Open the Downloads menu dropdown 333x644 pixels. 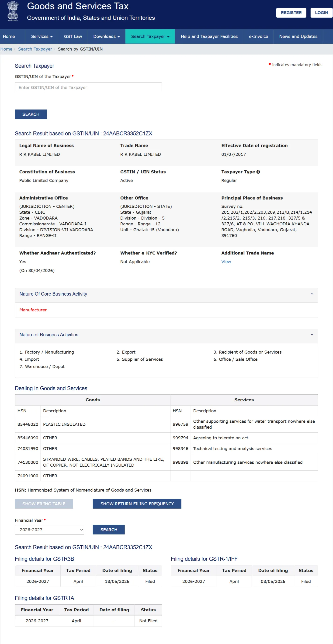pyautogui.click(x=106, y=37)
